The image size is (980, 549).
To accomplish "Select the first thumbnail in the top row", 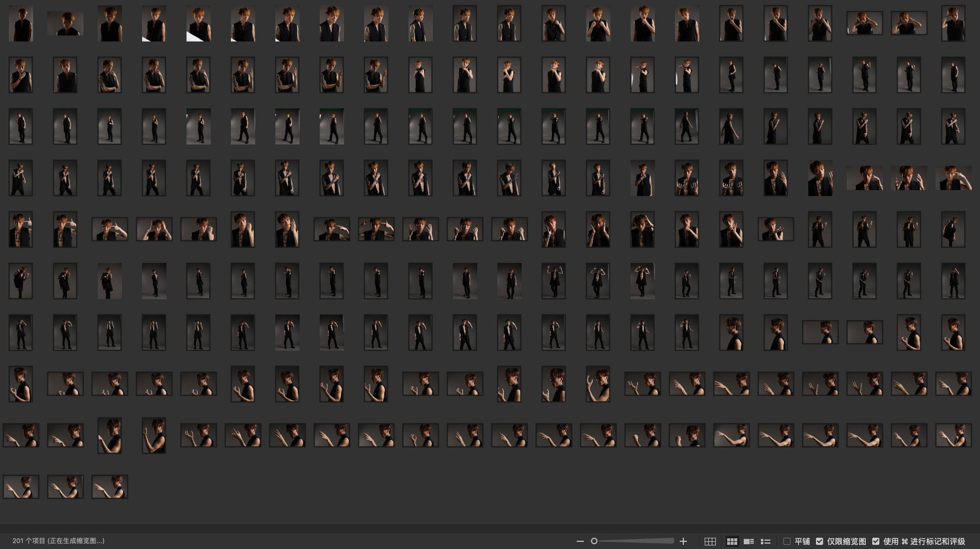I will point(21,24).
